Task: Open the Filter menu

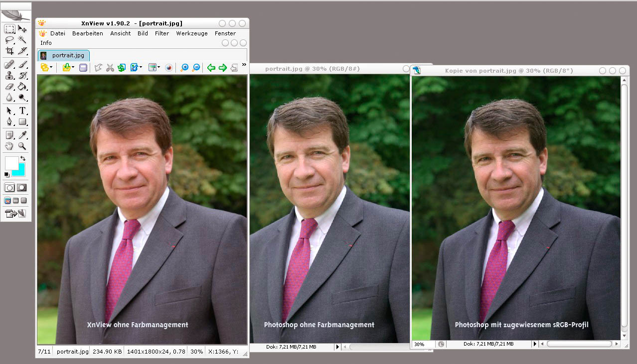Action: coord(162,33)
